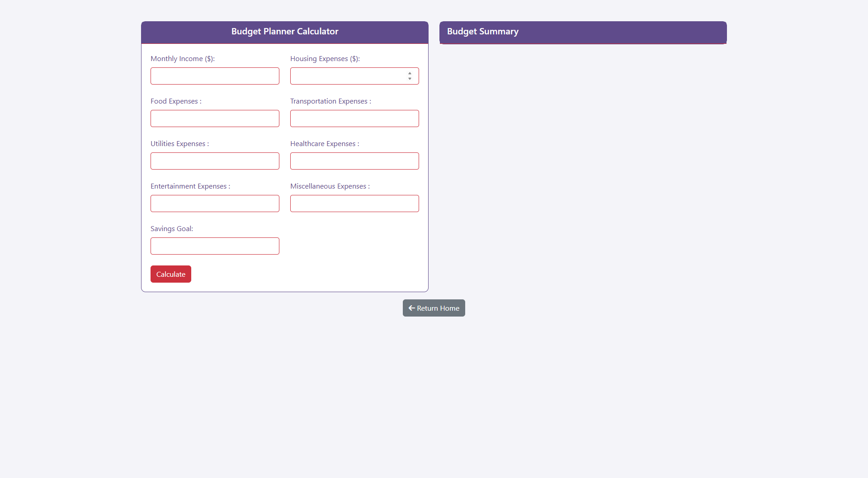Click the "Savings Goal:" label text

pyautogui.click(x=171, y=229)
